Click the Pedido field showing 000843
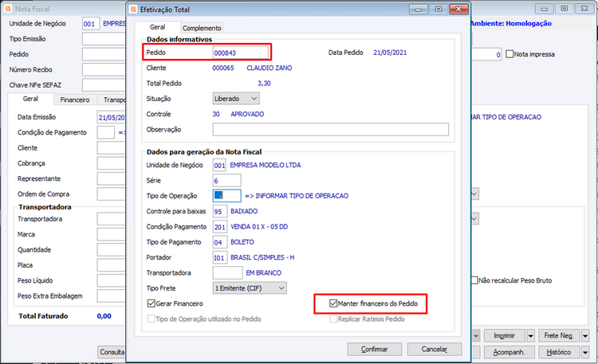 click(240, 53)
